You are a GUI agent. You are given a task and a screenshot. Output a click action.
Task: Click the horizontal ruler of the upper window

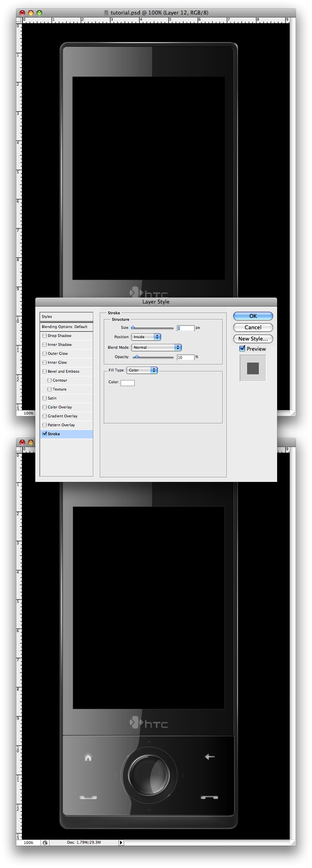coord(155,19)
